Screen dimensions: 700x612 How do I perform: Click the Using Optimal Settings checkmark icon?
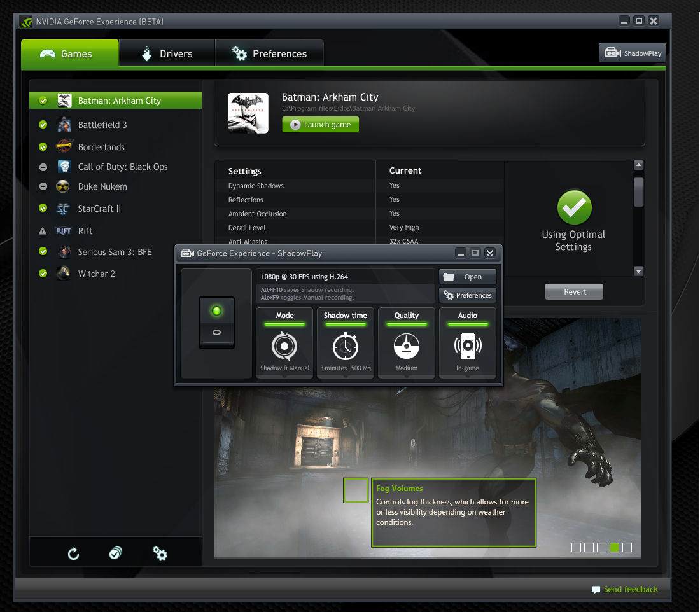click(x=574, y=207)
